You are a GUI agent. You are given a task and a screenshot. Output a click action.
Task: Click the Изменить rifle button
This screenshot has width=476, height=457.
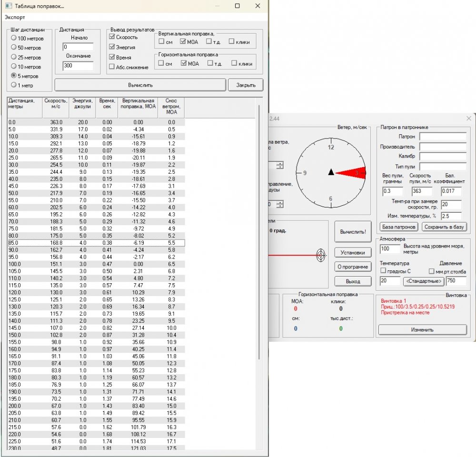(422, 330)
